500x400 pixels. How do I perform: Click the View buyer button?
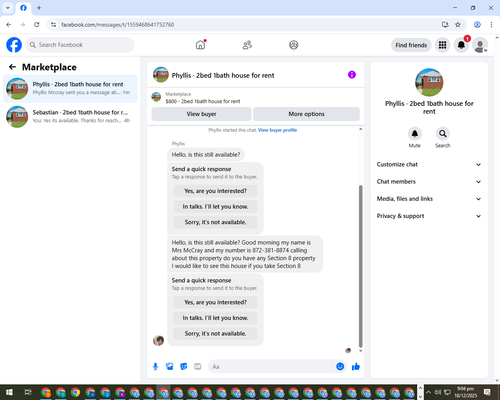(201, 114)
